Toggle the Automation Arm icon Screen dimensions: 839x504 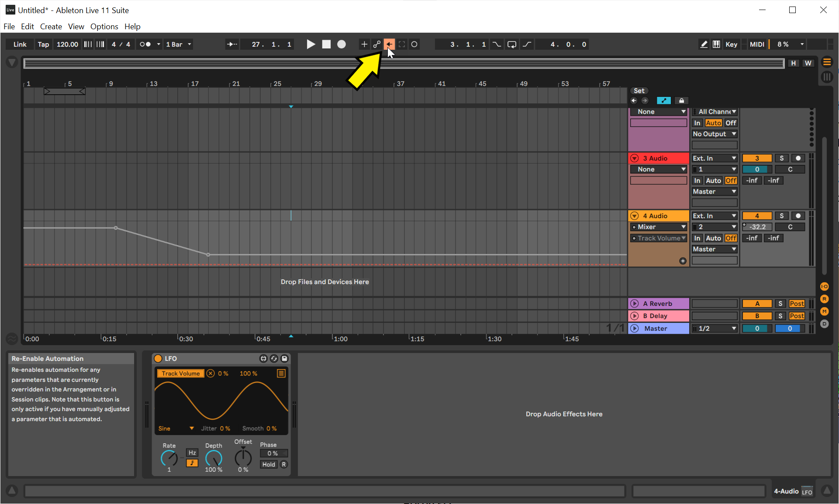376,44
